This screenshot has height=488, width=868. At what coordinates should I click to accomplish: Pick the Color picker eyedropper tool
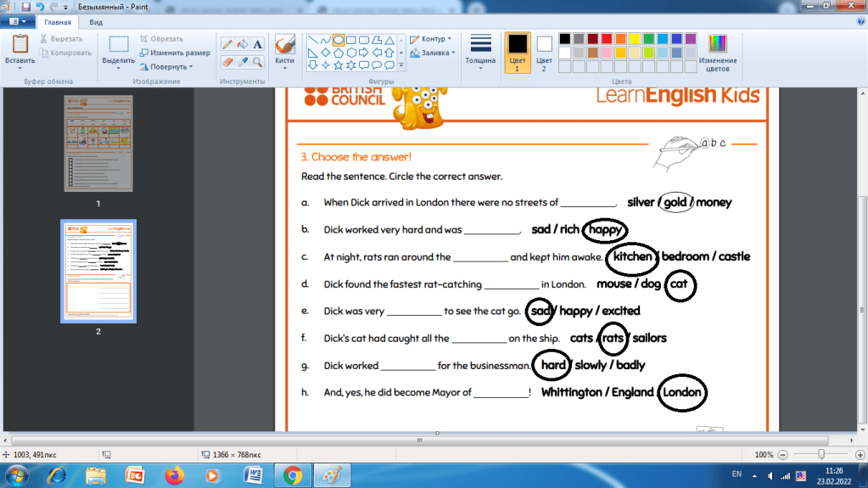coord(243,62)
